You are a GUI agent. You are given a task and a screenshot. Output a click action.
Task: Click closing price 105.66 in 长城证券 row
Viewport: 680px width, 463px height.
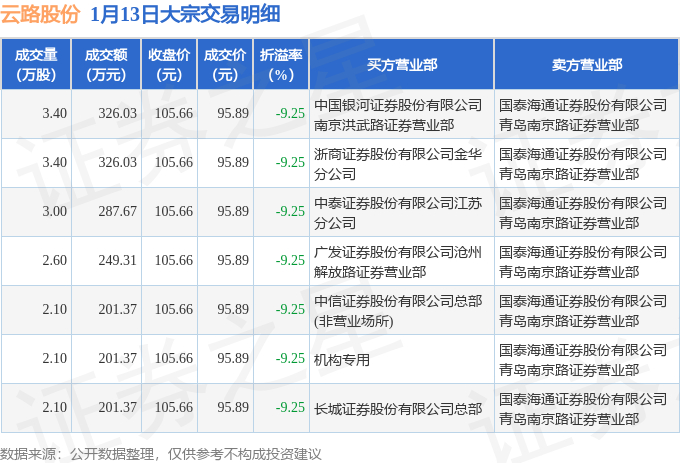point(174,407)
